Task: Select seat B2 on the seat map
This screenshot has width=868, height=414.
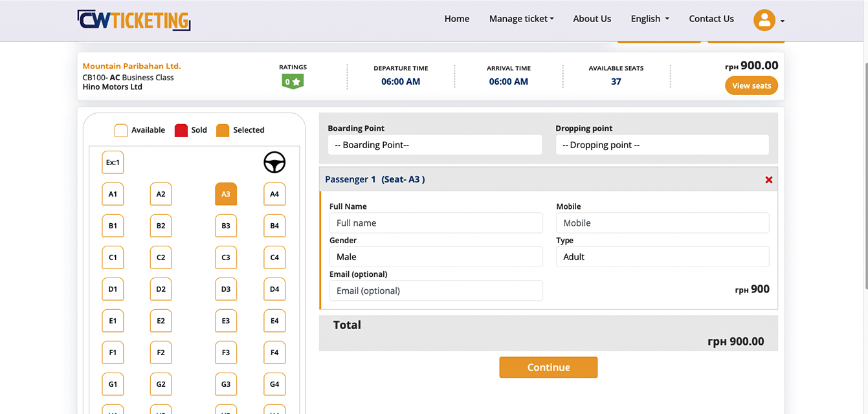Action: point(161,225)
